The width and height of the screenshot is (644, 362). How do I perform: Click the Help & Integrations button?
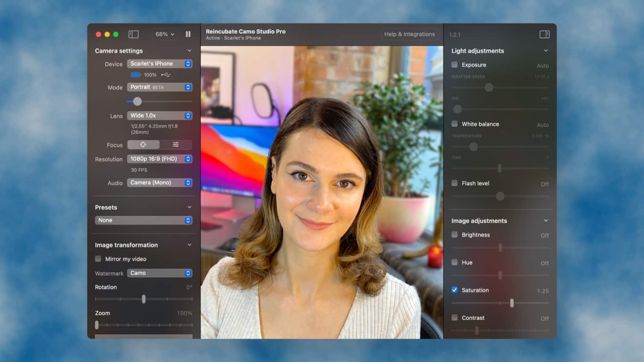(x=409, y=34)
